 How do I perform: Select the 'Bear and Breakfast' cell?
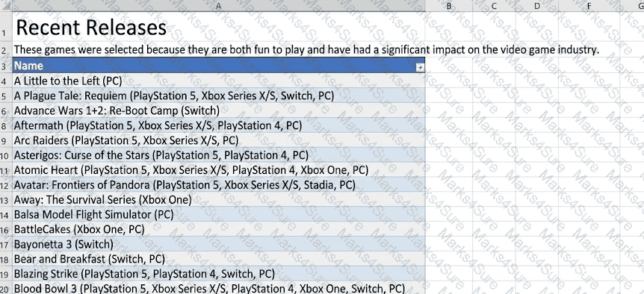(218, 259)
